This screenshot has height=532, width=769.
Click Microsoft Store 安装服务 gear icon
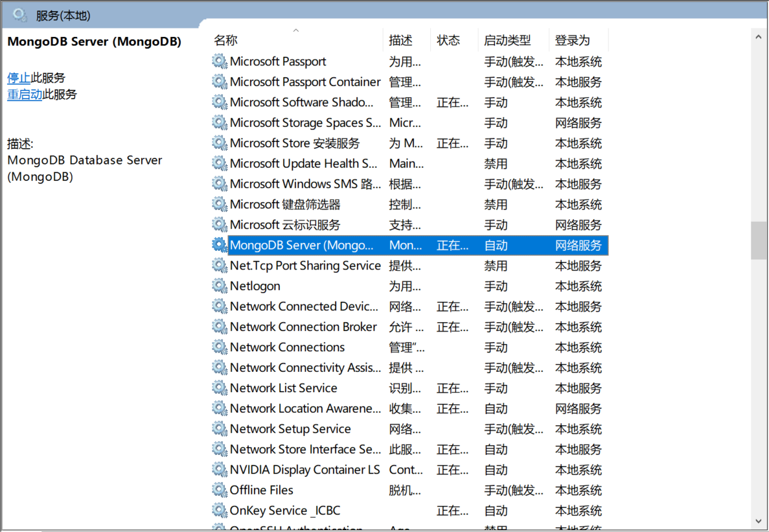220,143
